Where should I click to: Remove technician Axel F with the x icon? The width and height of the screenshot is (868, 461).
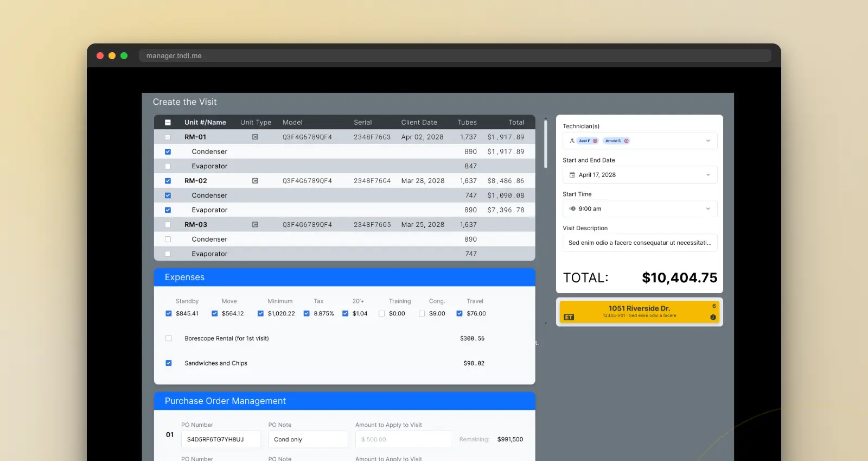point(595,141)
